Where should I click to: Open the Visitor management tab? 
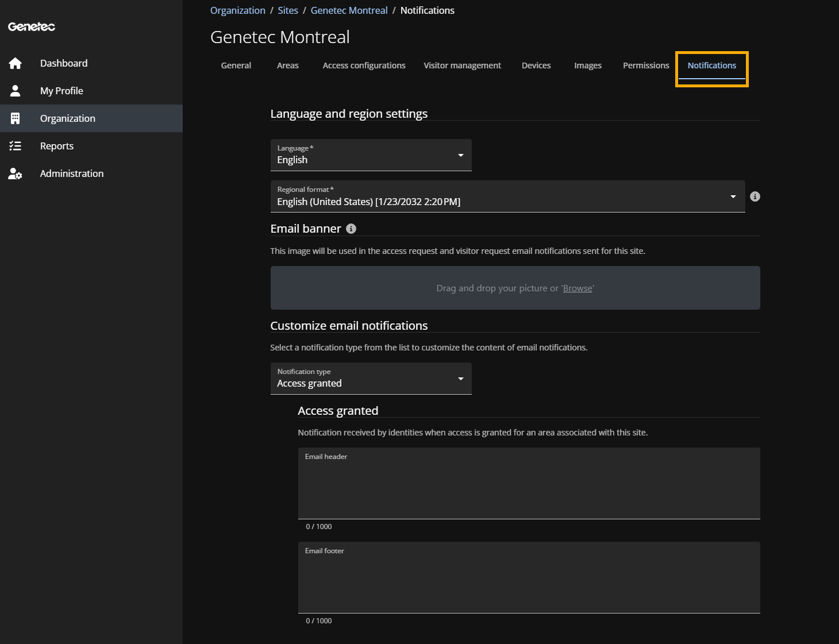[x=462, y=65]
